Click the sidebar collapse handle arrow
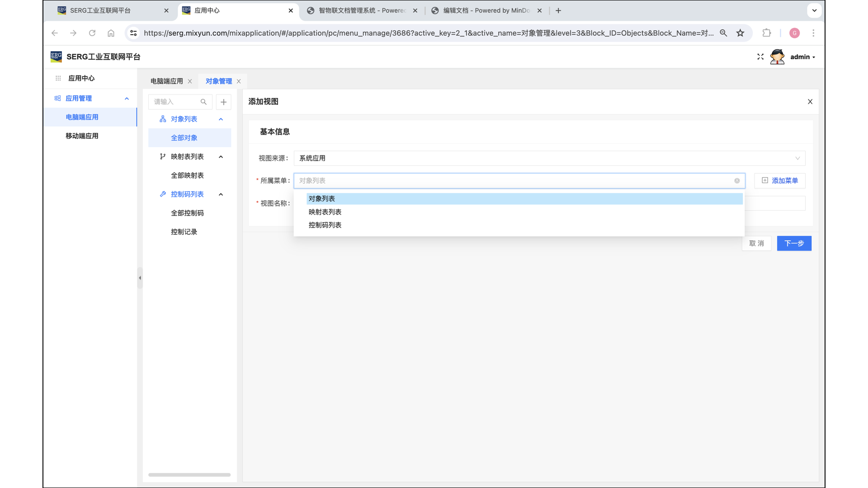Image resolution: width=868 pixels, height=488 pixels. (140, 278)
